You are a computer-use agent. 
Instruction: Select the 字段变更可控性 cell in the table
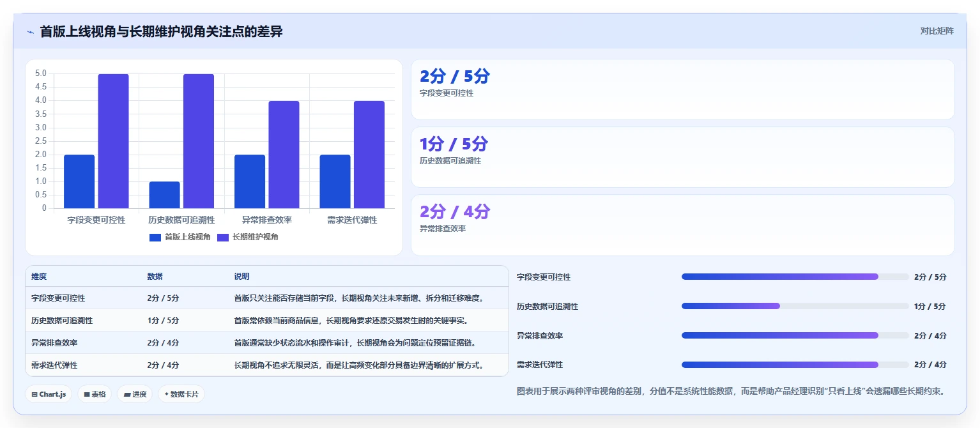[x=58, y=298]
